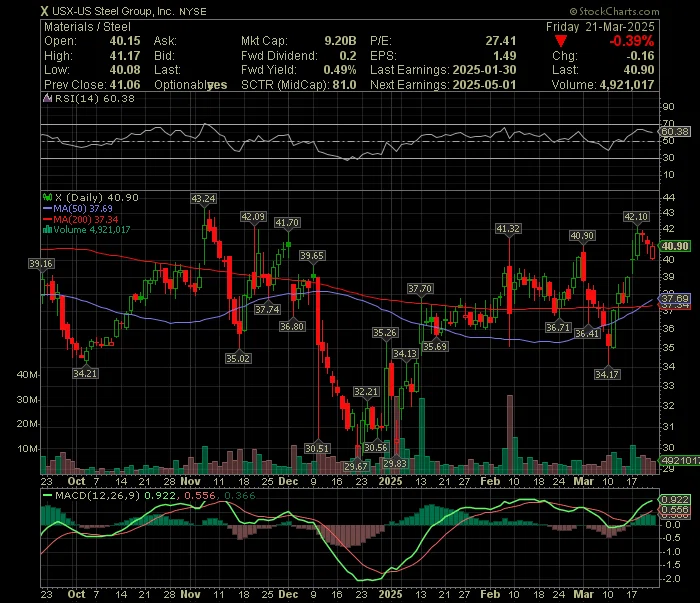The image size is (700, 603).
Task: Click the 36.71 price label
Action: (558, 328)
